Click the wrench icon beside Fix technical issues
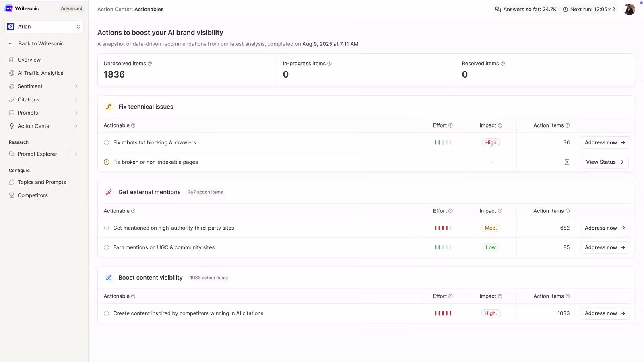 click(x=109, y=107)
